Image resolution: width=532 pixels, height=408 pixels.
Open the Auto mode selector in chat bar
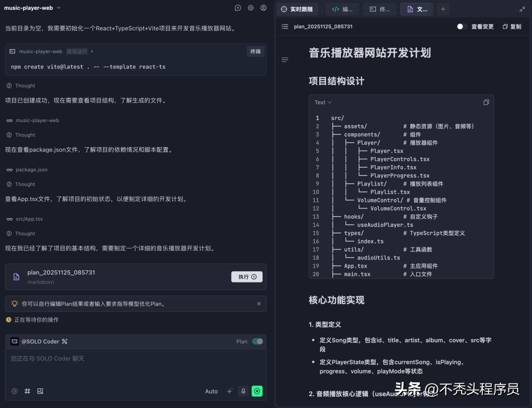[211, 391]
